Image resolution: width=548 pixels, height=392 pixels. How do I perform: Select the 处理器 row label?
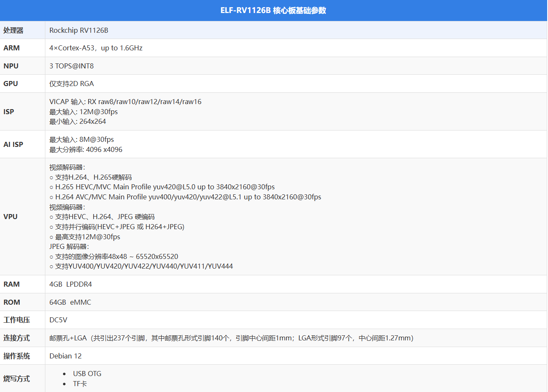pyautogui.click(x=13, y=30)
